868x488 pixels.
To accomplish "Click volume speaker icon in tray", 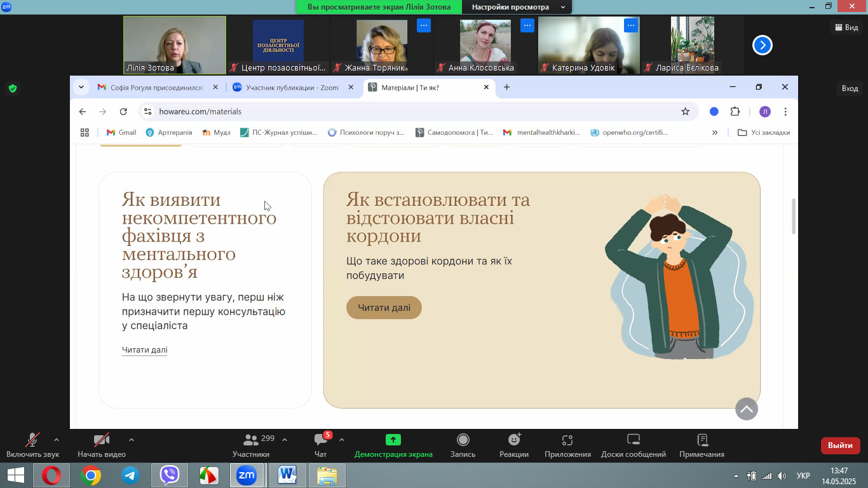I will coord(782,476).
